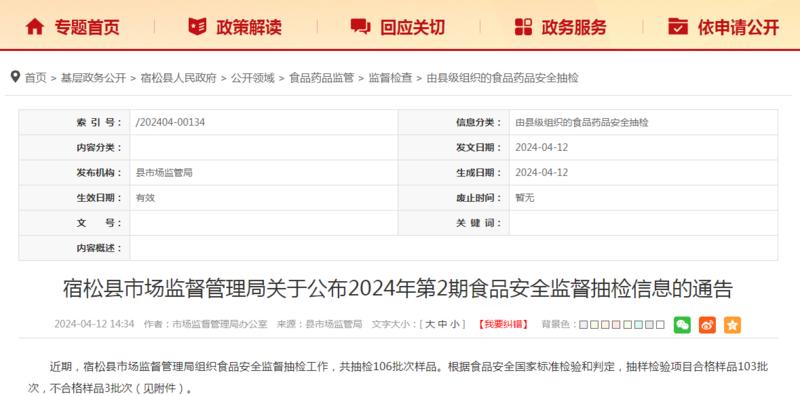The image size is (800, 396).
Task: Open 监督检查 breadcrumb link
Action: point(390,78)
